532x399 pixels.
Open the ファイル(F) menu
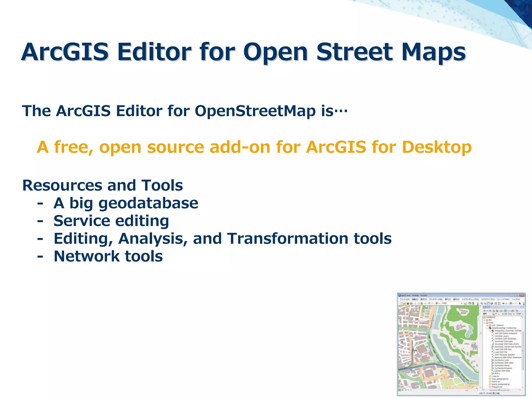405,299
